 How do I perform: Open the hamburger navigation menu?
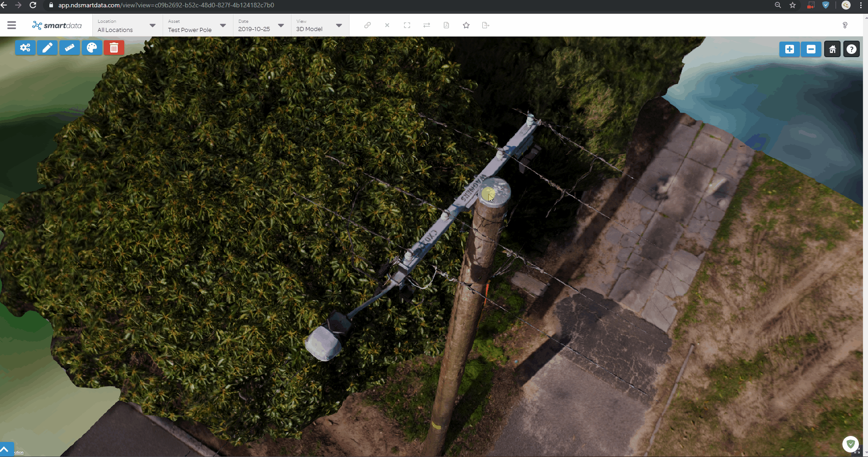pos(11,25)
